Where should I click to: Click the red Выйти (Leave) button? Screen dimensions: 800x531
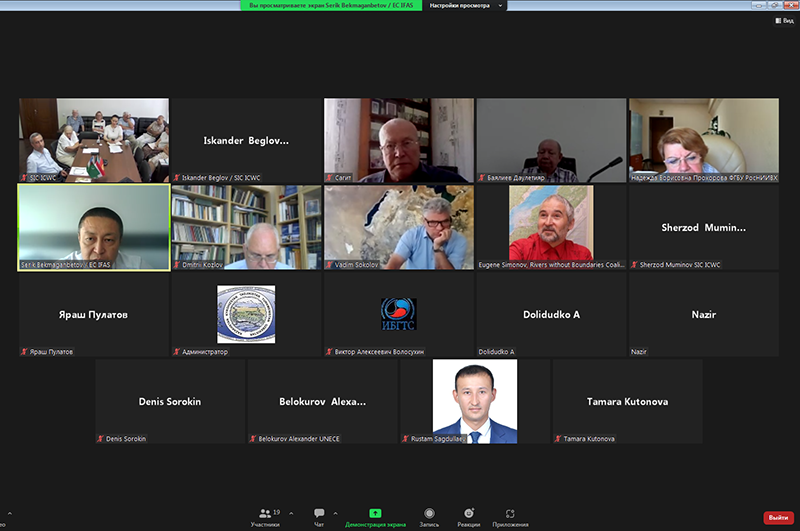pyautogui.click(x=776, y=517)
